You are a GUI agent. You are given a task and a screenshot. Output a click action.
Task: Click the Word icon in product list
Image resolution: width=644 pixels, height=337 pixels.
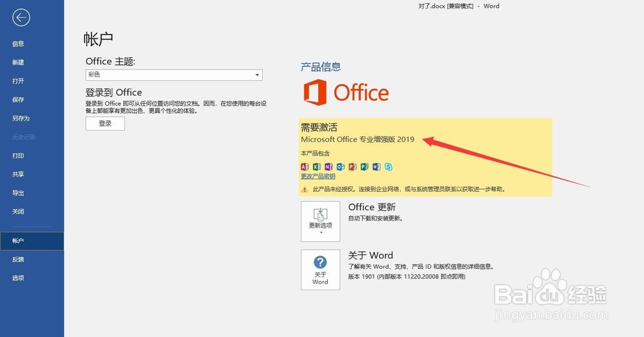(x=376, y=167)
